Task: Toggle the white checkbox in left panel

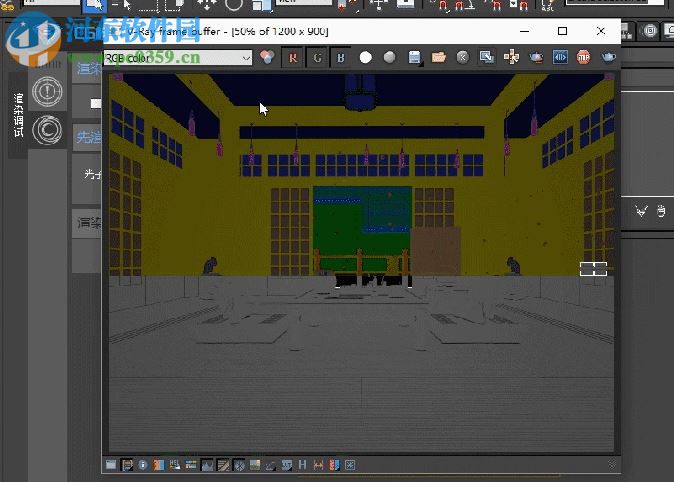Action: coord(95,103)
